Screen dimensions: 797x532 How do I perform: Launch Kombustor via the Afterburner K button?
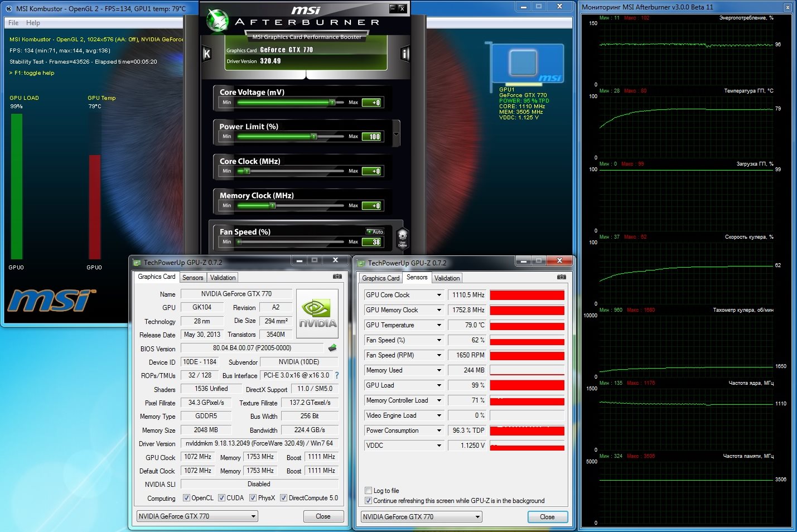click(x=206, y=54)
